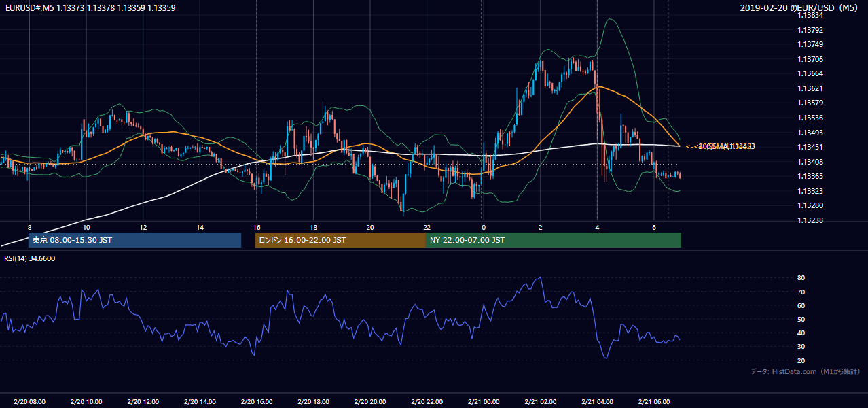Click the bottom date label 2/21 04:00
868x408 pixels.
pos(597,401)
